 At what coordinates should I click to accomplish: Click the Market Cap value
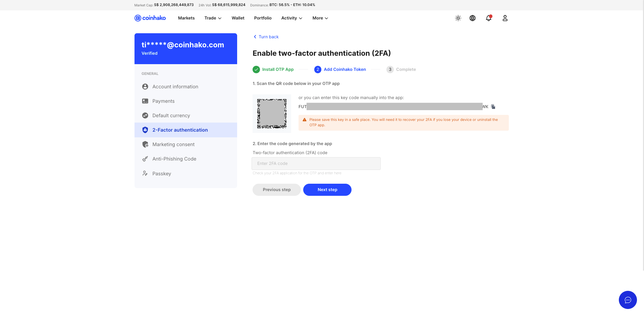[174, 5]
